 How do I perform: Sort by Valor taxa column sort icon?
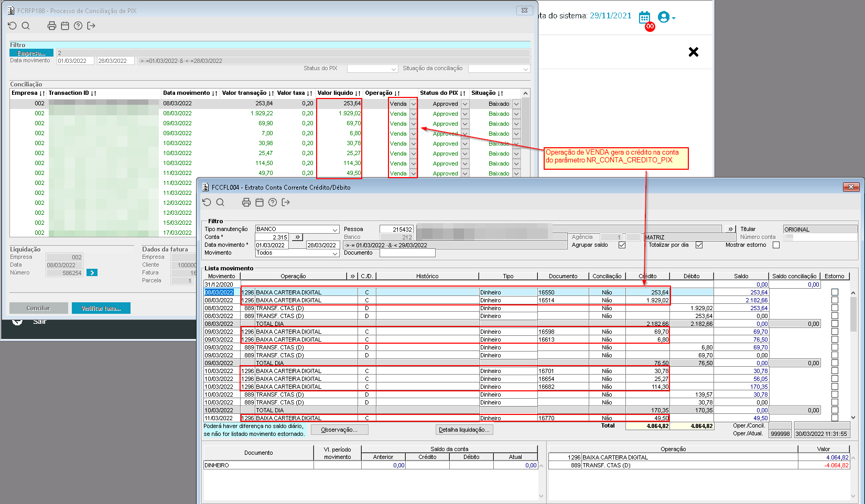[x=310, y=93]
